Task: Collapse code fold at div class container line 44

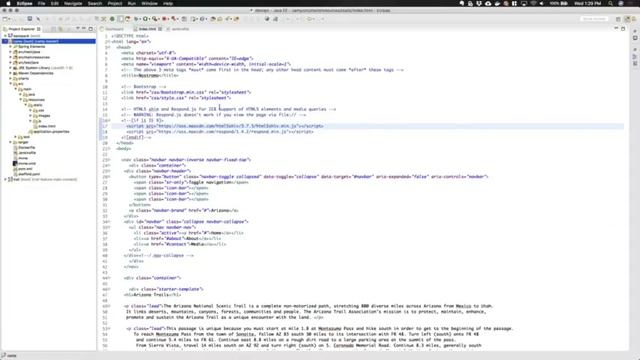Action: coord(109,278)
